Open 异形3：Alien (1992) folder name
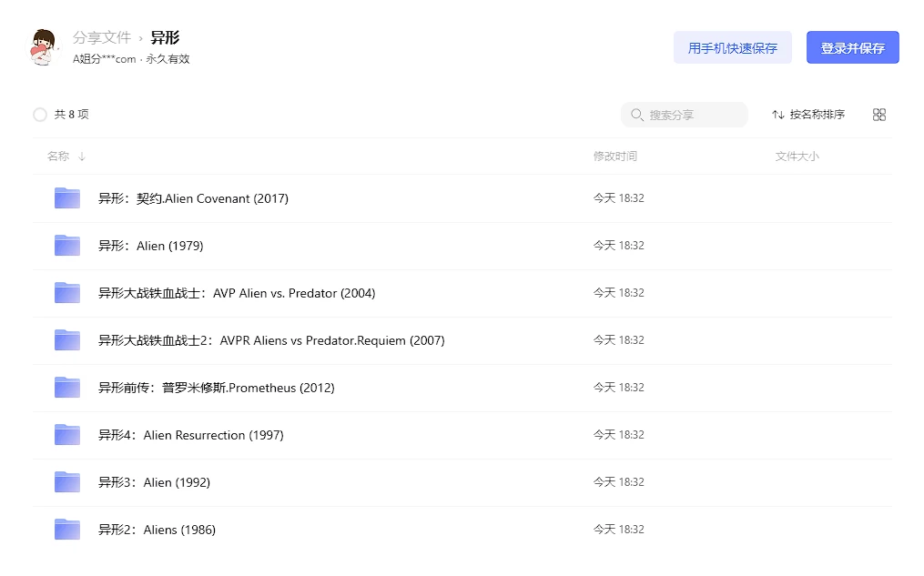The width and height of the screenshot is (924, 576). (154, 482)
